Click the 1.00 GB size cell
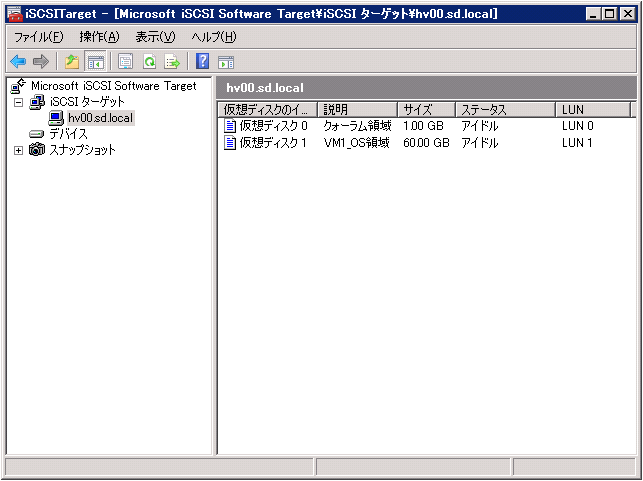 424,125
